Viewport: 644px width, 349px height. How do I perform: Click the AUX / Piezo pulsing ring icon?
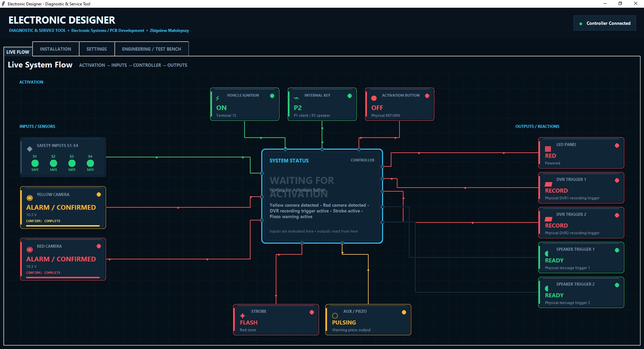click(335, 316)
